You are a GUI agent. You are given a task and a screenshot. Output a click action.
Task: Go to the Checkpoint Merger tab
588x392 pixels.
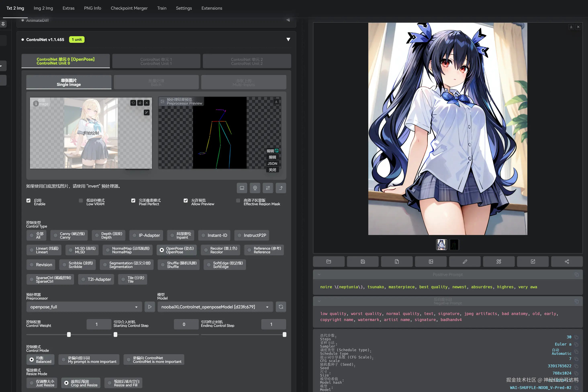[x=129, y=8]
